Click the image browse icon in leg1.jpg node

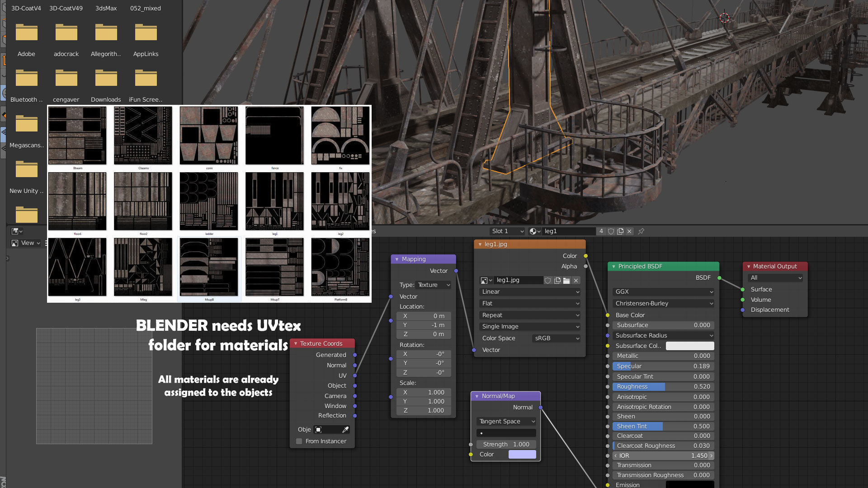pos(486,281)
